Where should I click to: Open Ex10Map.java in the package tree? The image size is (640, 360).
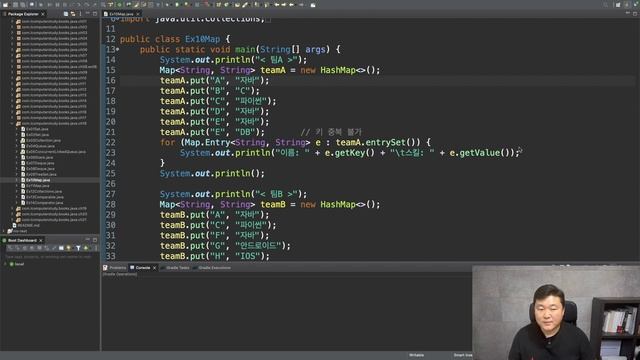38,180
